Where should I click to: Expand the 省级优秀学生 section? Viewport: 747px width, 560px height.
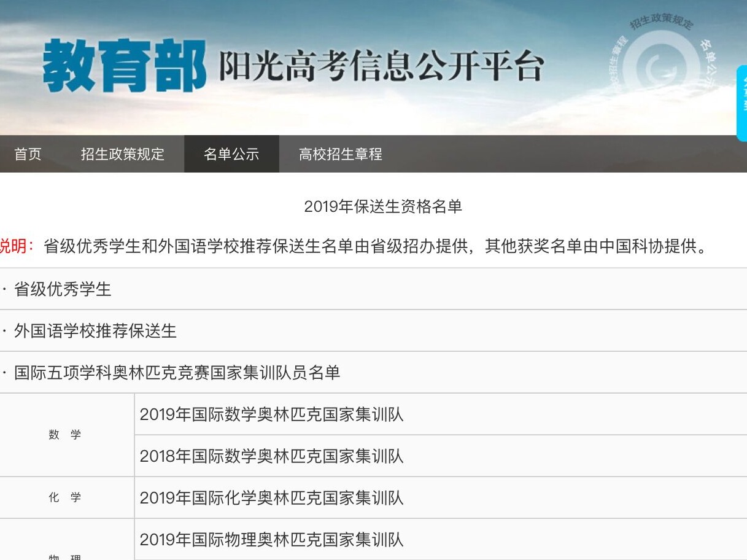point(63,289)
